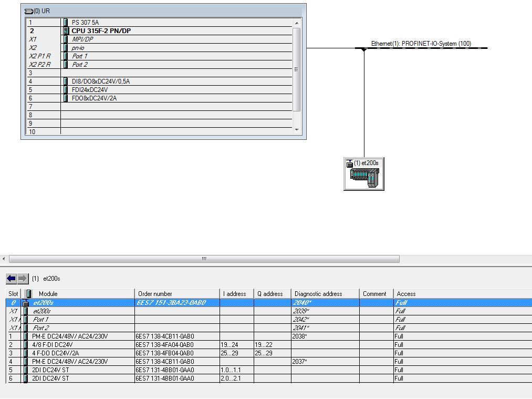Click the (1) et200s station heading label
Screen dimensions: 532x399
coord(46,279)
